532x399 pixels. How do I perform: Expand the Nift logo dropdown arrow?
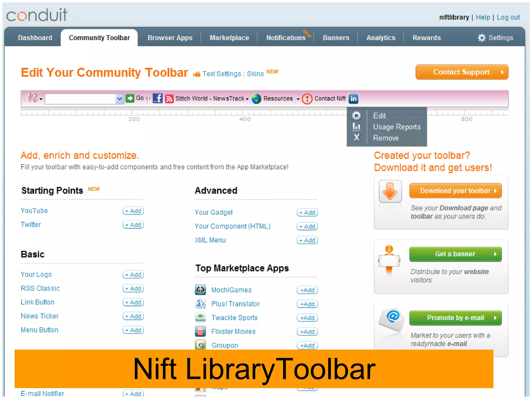pyautogui.click(x=41, y=99)
